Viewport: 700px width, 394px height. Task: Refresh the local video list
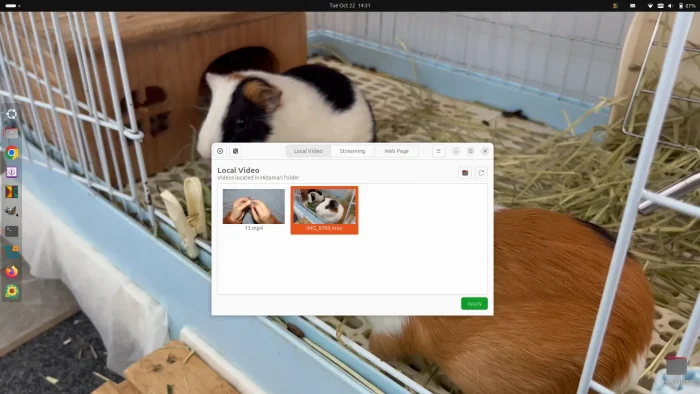481,173
